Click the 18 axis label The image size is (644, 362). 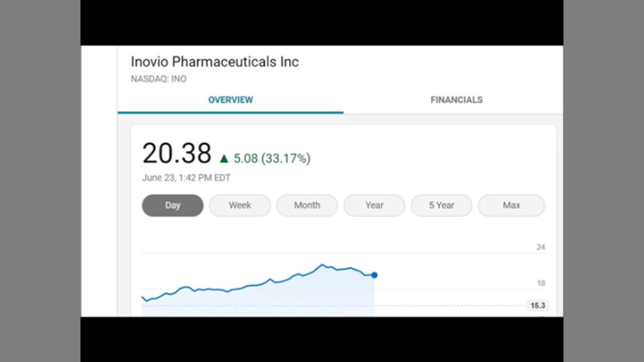click(x=541, y=283)
